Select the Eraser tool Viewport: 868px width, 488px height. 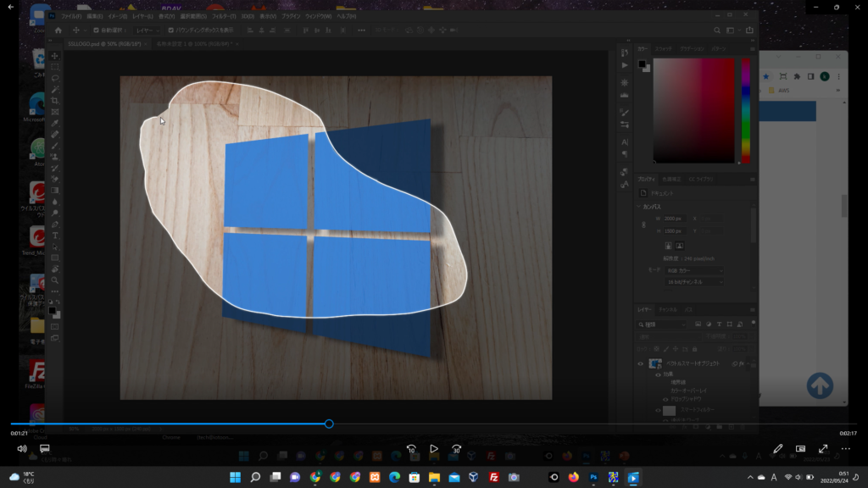tap(55, 180)
